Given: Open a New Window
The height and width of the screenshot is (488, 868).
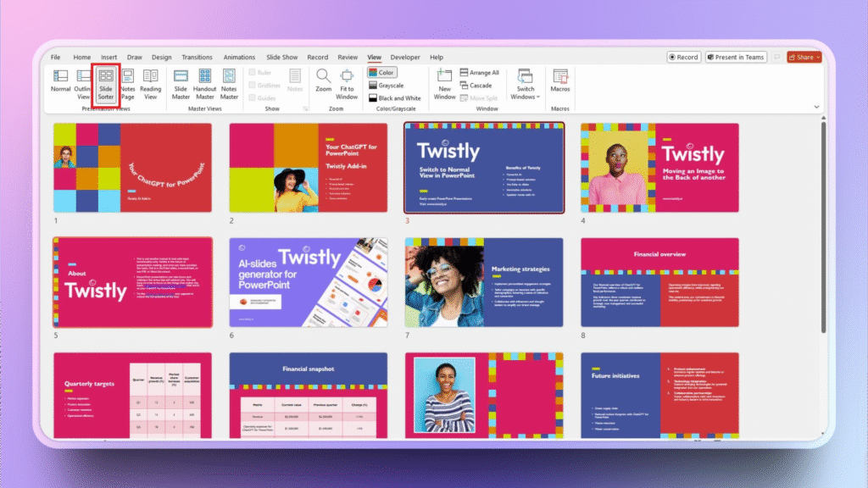Looking at the screenshot, I should [444, 80].
